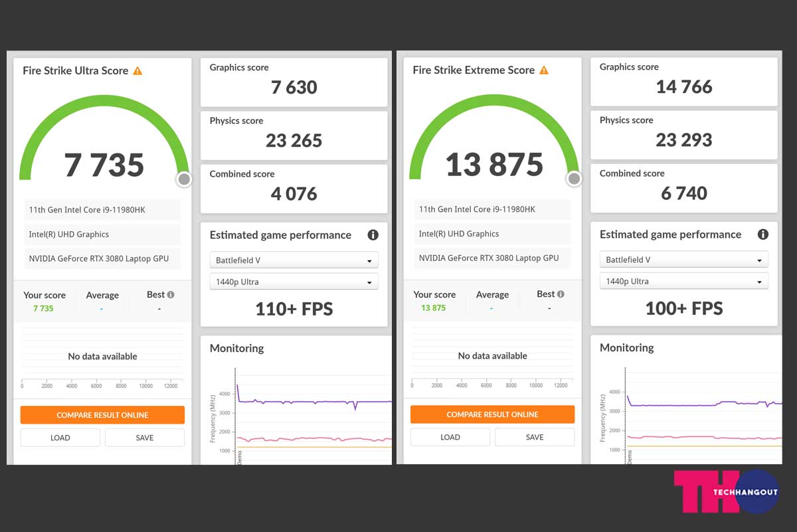Select the Physics score value 23 265
This screenshot has height=532, width=797.
coord(294,141)
